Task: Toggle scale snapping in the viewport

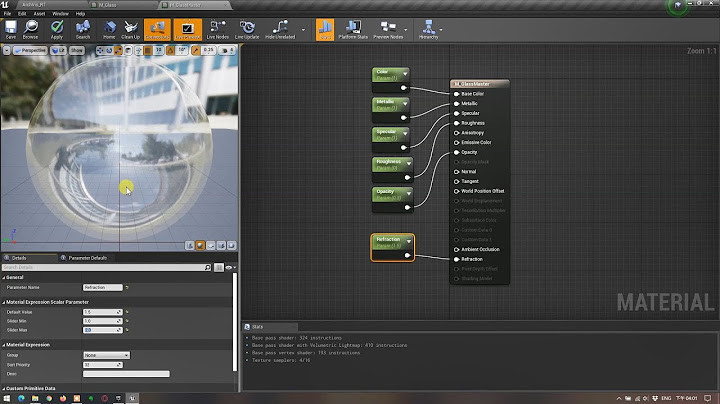Action: [x=196, y=50]
